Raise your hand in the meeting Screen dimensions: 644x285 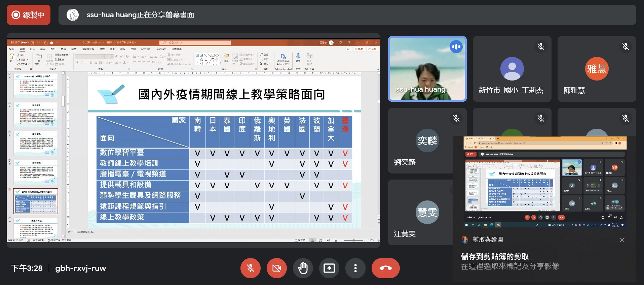(x=303, y=268)
